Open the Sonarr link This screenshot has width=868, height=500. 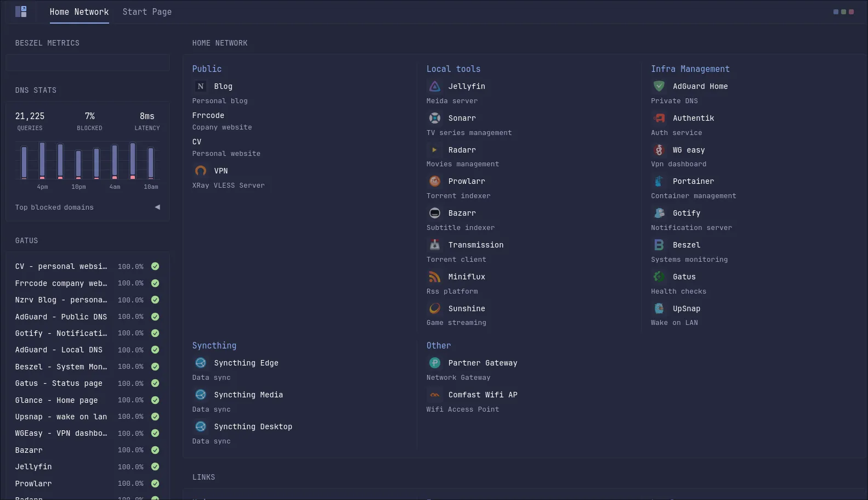coord(462,118)
